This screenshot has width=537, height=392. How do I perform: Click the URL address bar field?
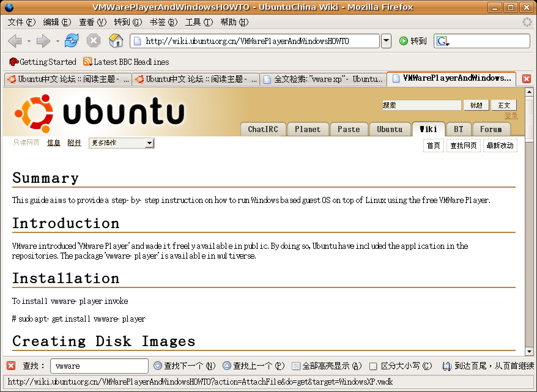(255, 41)
